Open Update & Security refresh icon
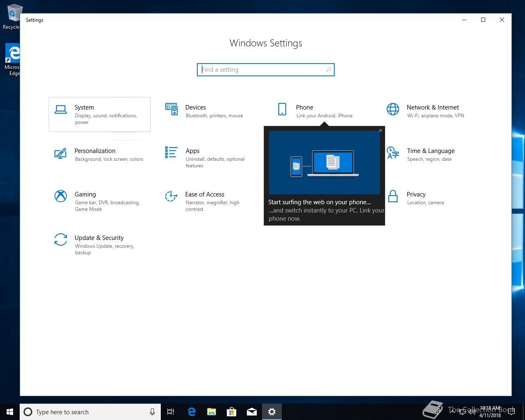The width and height of the screenshot is (525, 420). tap(61, 240)
